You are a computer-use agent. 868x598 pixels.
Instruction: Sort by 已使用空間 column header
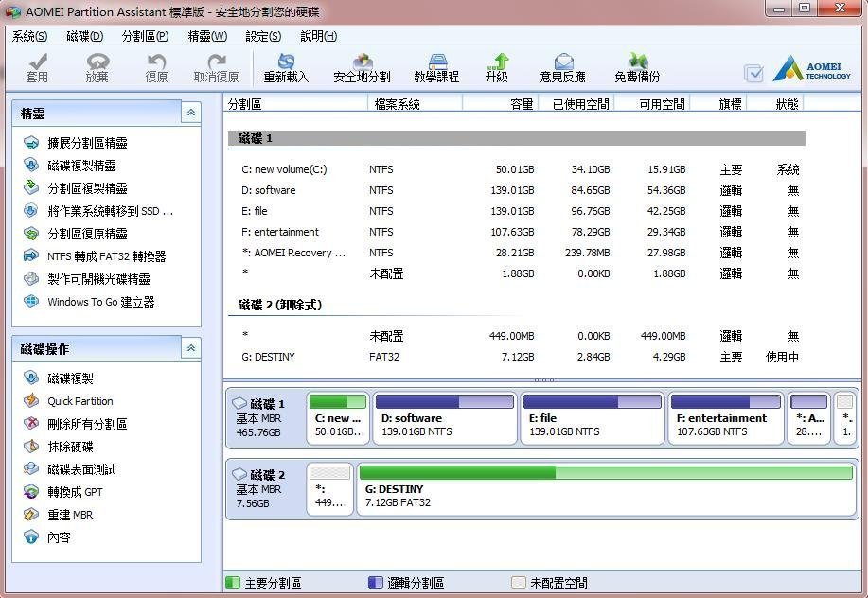576,103
